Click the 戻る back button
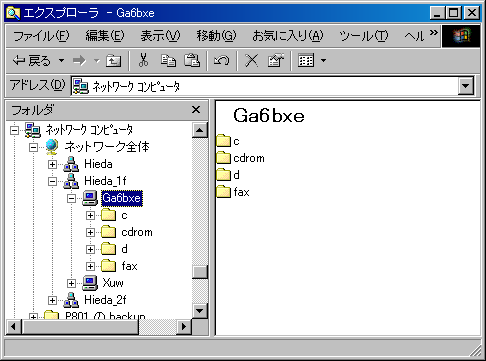Viewport: 486px width, 361px height. click(32, 61)
